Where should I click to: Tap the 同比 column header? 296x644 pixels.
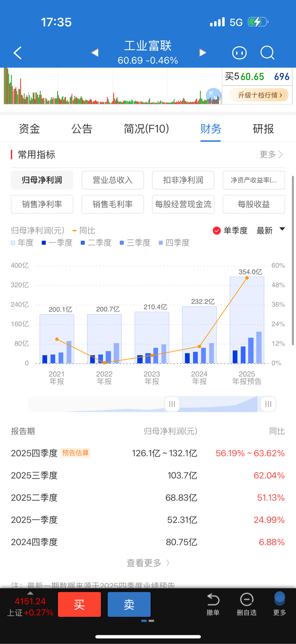click(x=277, y=431)
